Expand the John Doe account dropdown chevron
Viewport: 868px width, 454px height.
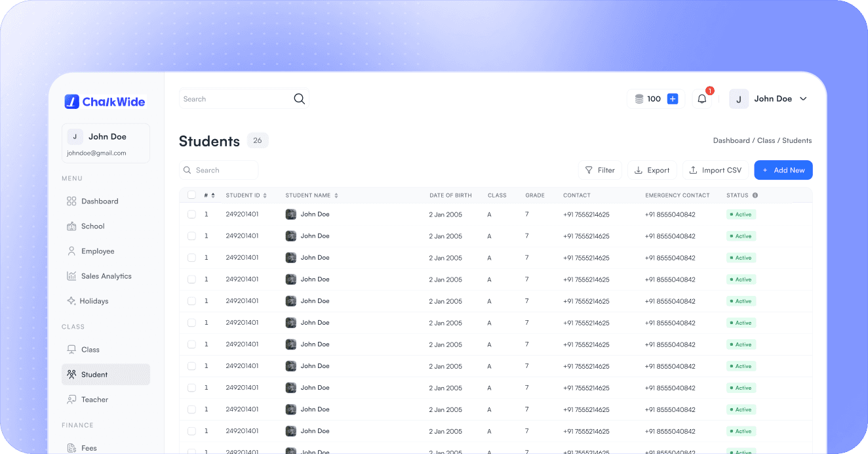[803, 99]
